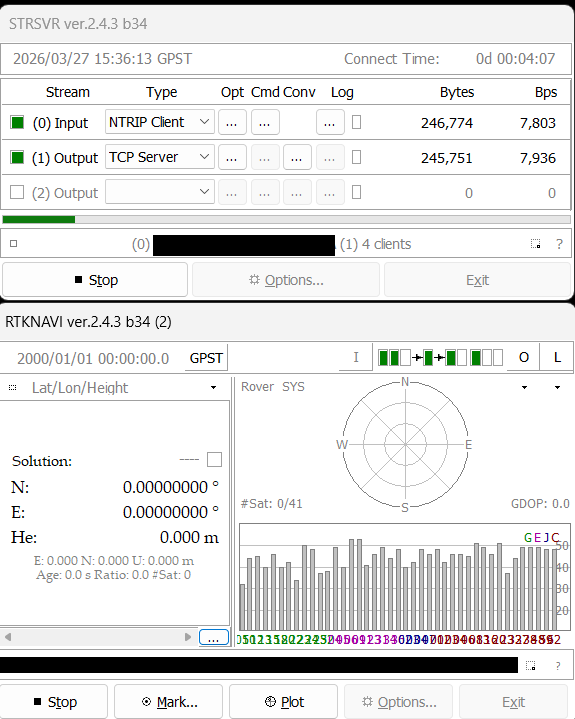The height and width of the screenshot is (719, 575).
Task: Open rightmost dropdown arrow on Rover SYS panel
Action: click(x=558, y=387)
